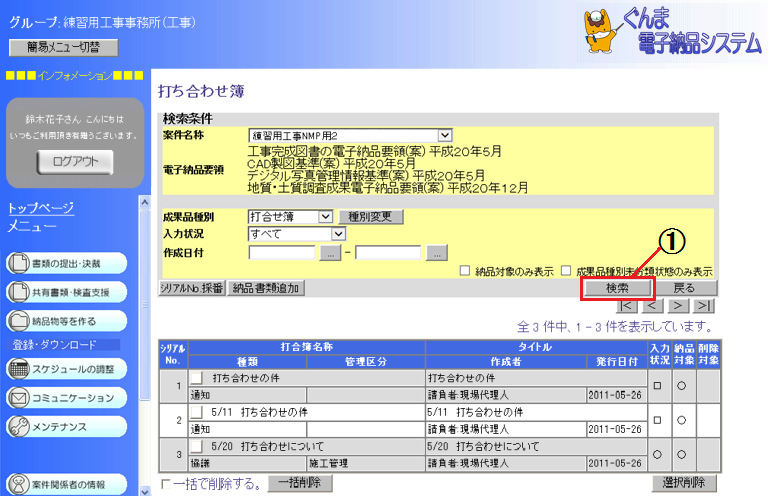Jump to last page of results
Image resolution: width=768 pixels, height=496 pixels.
click(704, 306)
